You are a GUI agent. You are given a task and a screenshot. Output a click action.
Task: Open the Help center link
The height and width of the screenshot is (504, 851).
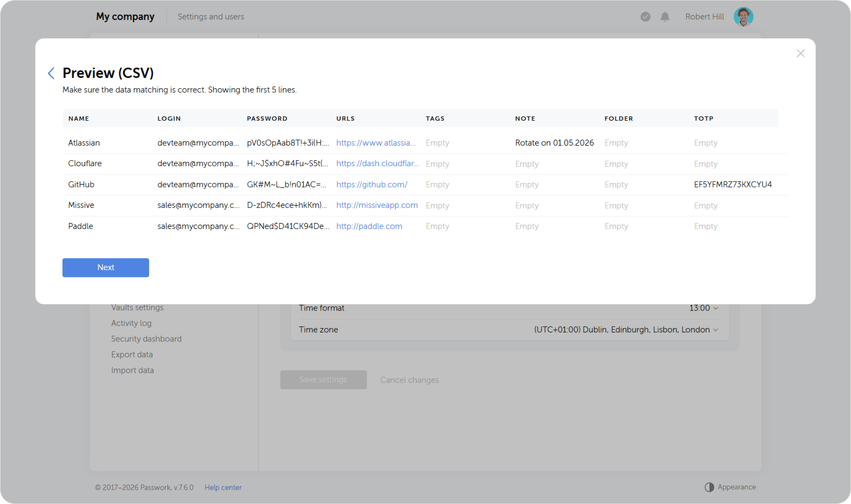point(223,487)
